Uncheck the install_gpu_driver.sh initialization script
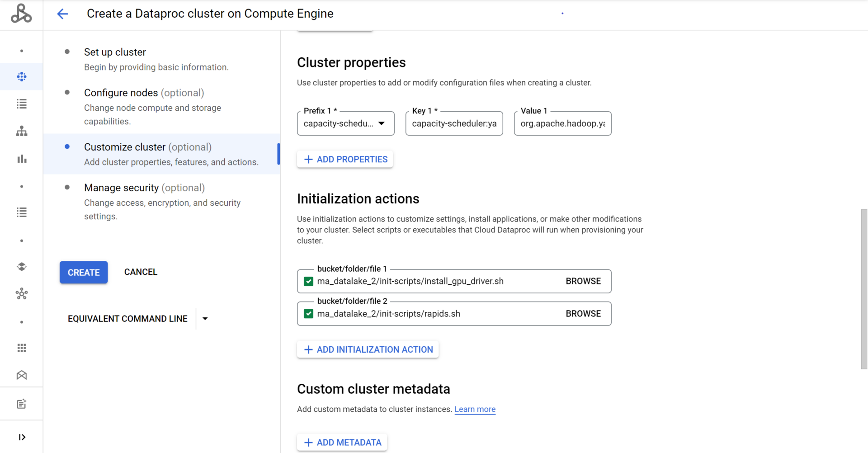Image resolution: width=868 pixels, height=453 pixels. 308,281
